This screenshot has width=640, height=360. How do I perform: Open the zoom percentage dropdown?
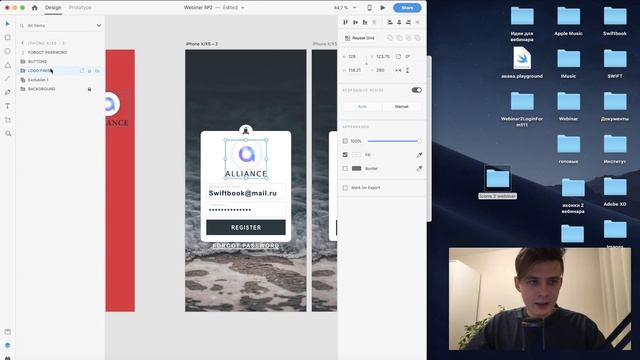point(354,7)
